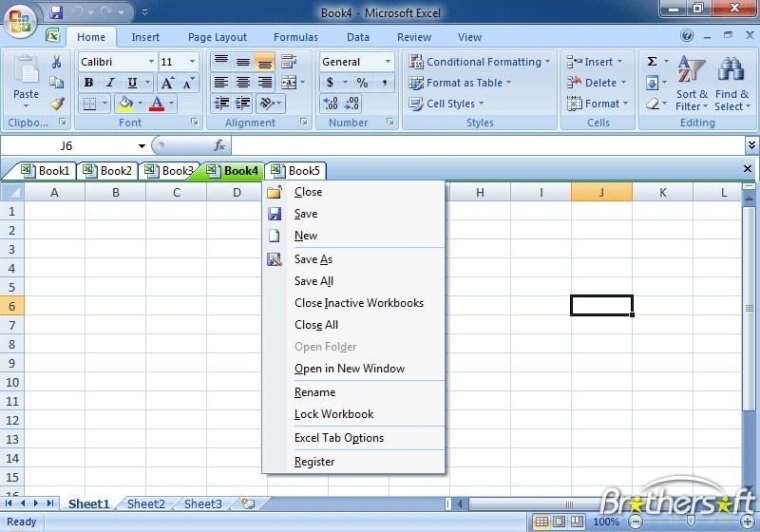The width and height of the screenshot is (760, 532).
Task: Open the Calibri font name dropdown
Action: (151, 62)
